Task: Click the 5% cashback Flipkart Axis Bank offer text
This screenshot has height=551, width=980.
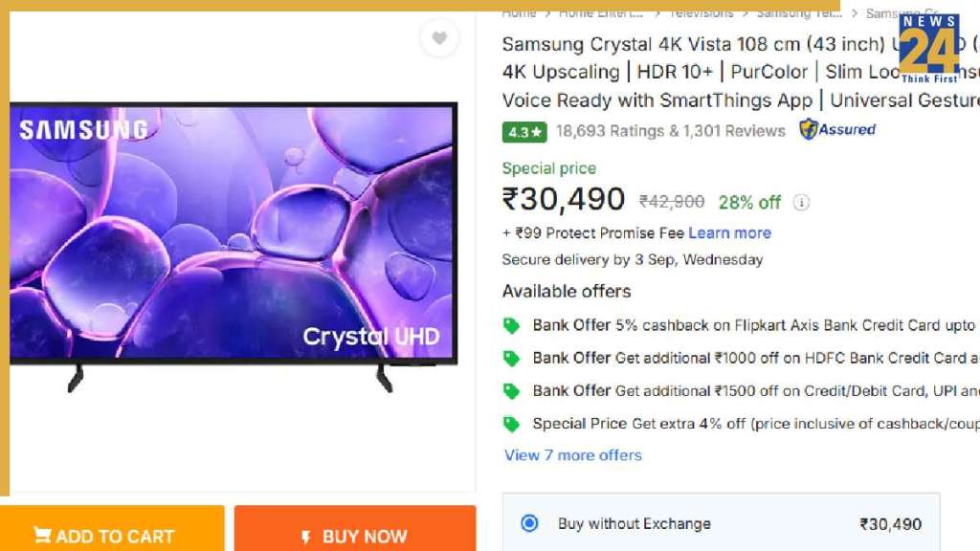Action: click(794, 325)
